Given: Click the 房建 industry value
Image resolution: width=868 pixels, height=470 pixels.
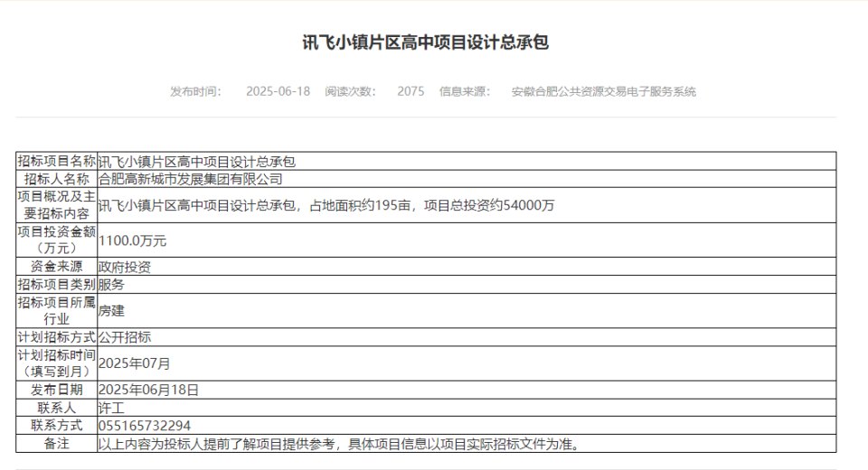Looking at the screenshot, I should click(111, 311).
